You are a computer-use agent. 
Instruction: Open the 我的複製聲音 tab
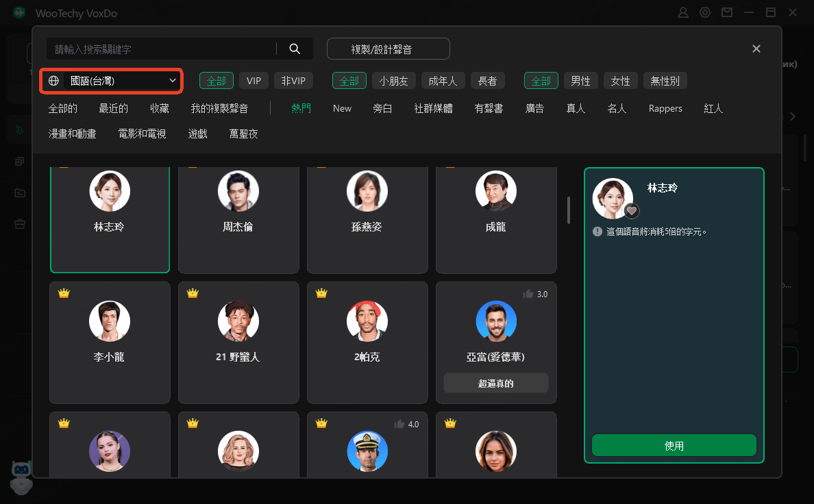click(219, 108)
